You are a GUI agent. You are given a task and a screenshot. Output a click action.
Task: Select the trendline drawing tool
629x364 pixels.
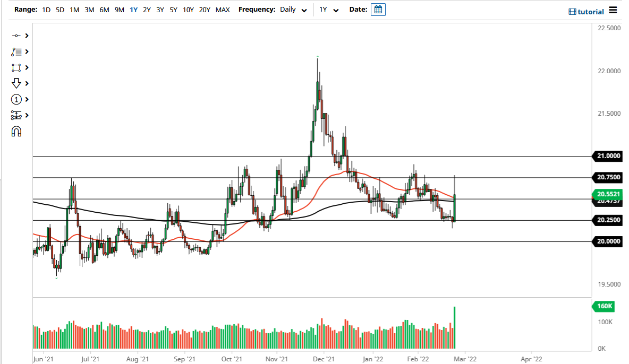coord(16,36)
